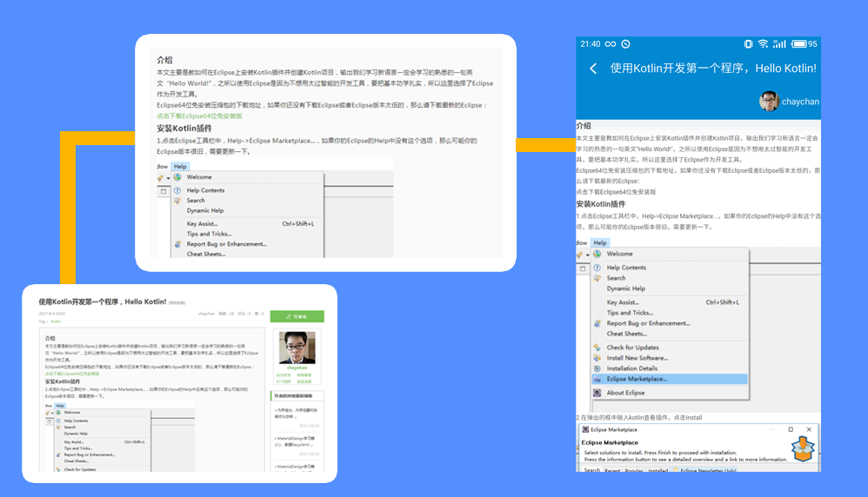The width and height of the screenshot is (868, 497).
Task: Click the Report Bug icon in the phone's Help menu
Action: (x=598, y=323)
